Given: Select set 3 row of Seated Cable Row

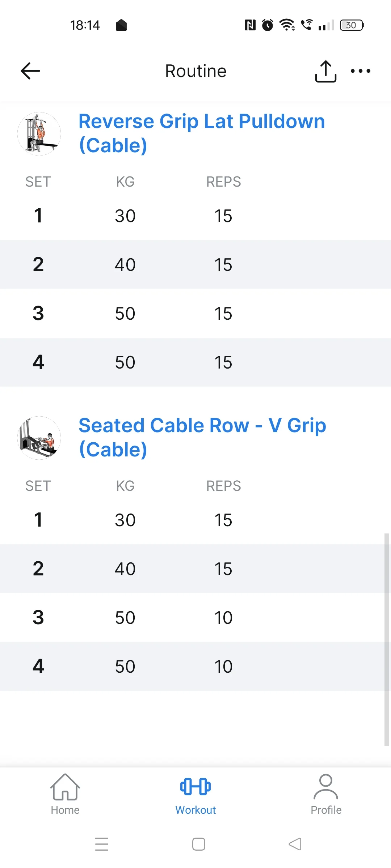Looking at the screenshot, I should [195, 618].
